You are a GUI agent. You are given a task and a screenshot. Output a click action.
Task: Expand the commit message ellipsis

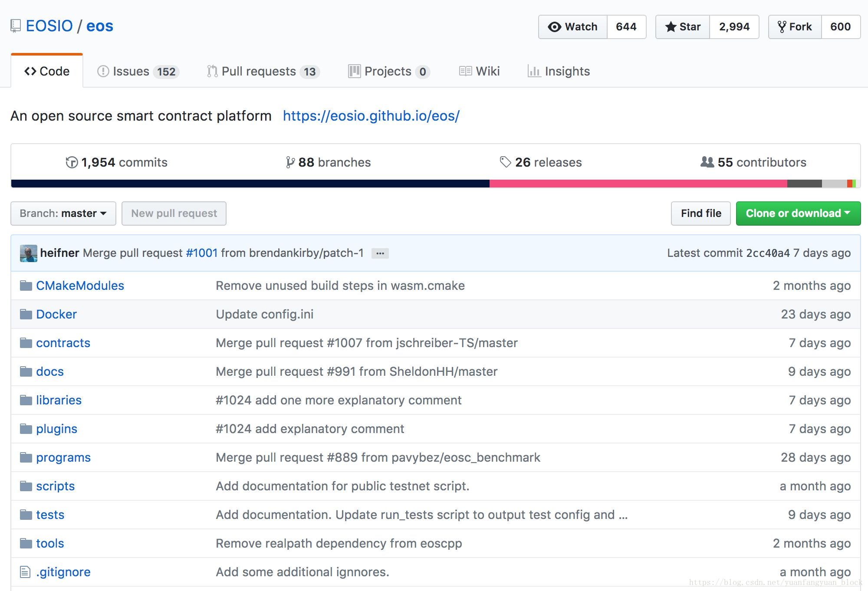380,253
